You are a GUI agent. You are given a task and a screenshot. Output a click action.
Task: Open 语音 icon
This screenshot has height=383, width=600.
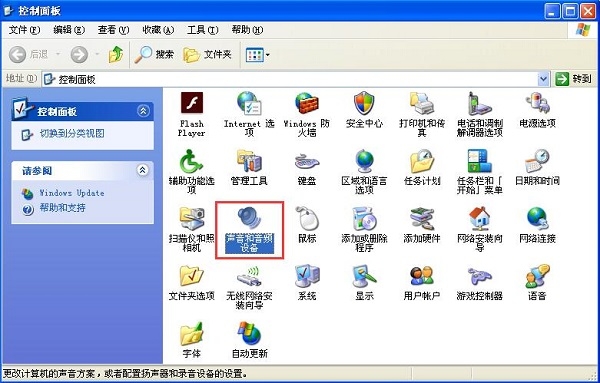[x=537, y=276]
